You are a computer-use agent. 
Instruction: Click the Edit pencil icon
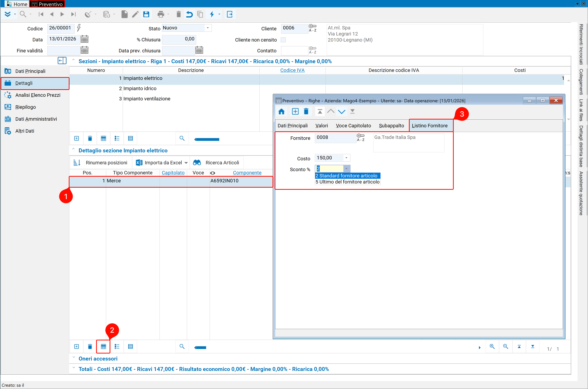coord(135,14)
